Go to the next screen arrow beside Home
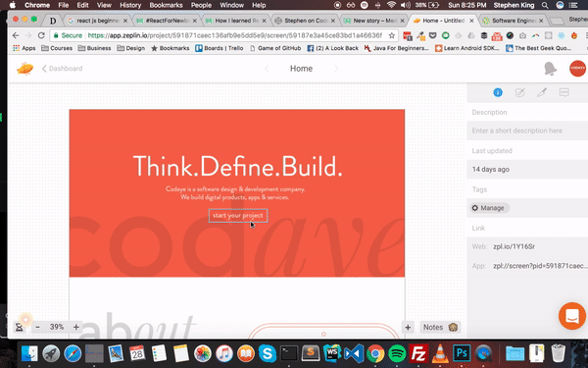This screenshot has height=368, width=588. point(336,69)
